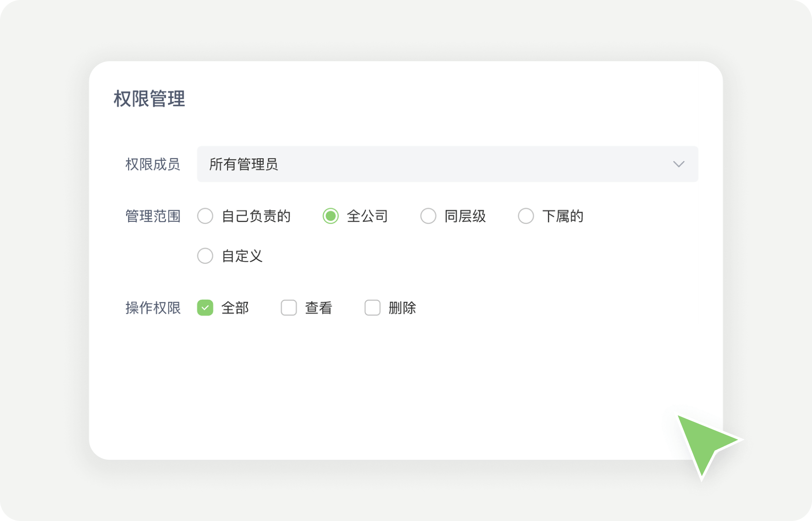Click the 查看 checkbox label text

[x=318, y=307]
